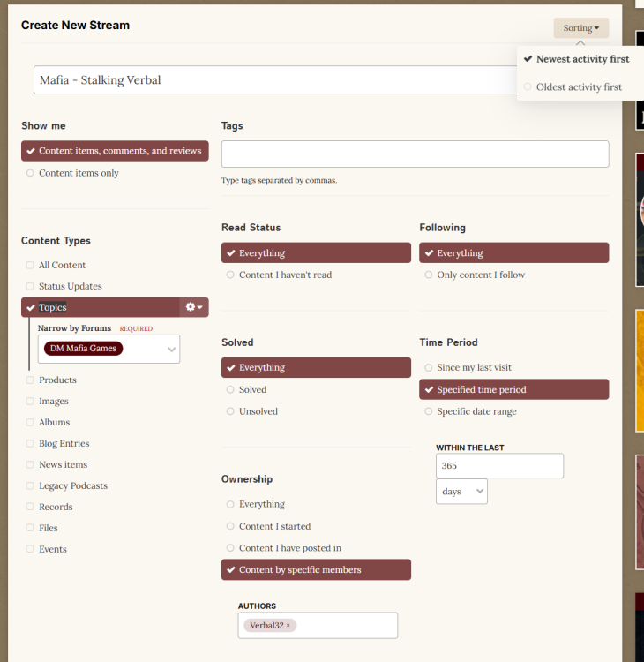Select Since my last visit time period
This screenshot has width=644, height=662.
coord(473,367)
